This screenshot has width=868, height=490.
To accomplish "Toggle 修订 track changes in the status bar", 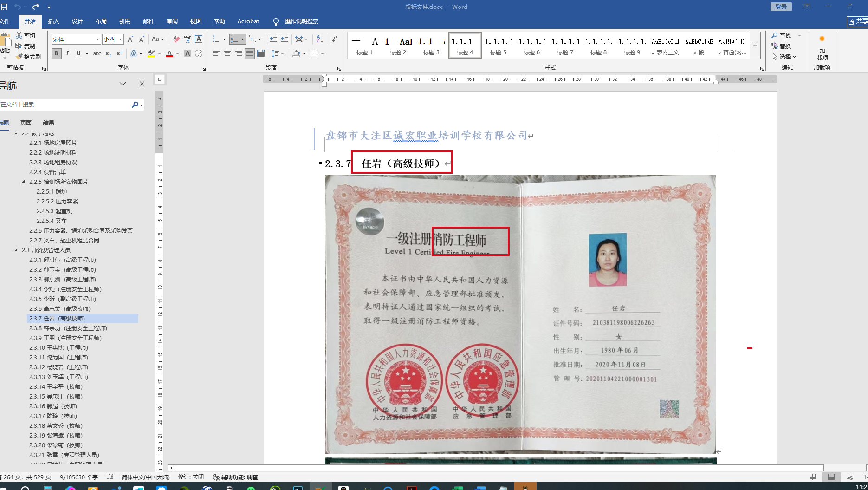I will [x=191, y=477].
